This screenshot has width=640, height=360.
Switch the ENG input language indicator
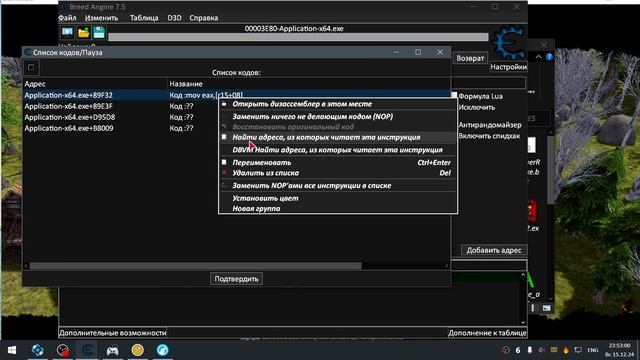coord(593,350)
